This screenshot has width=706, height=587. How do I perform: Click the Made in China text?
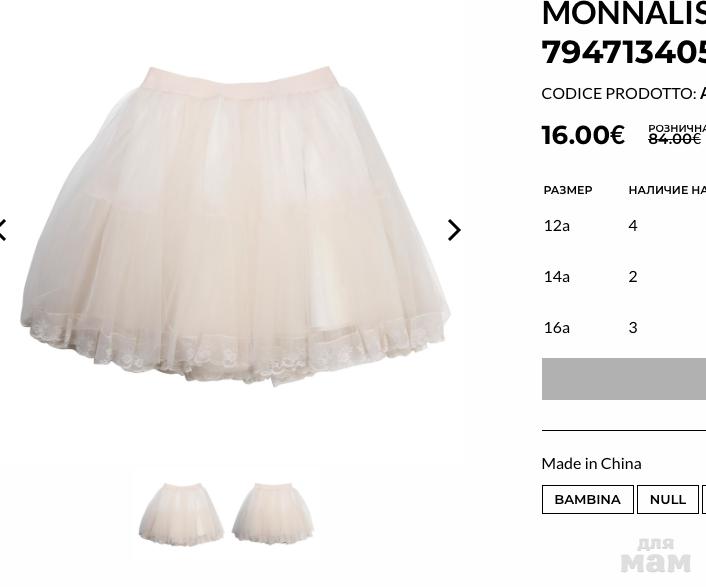pos(592,464)
